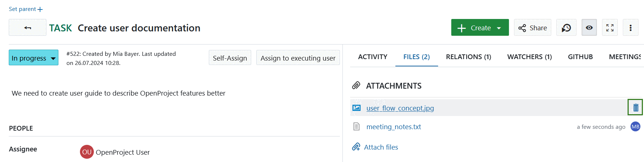Screen dimensions: 644x162
Task: Click the MB user avatar
Action: coord(635,127)
